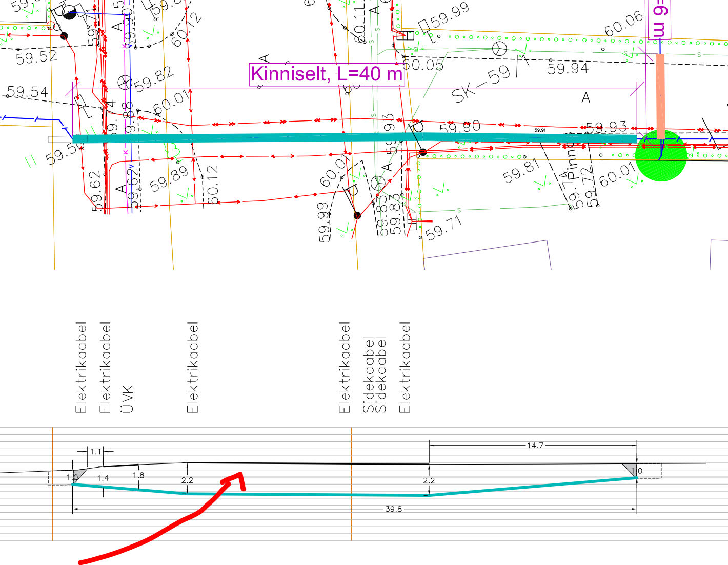Click the small bold 59.91 label
The image size is (728, 565).
tap(540, 130)
